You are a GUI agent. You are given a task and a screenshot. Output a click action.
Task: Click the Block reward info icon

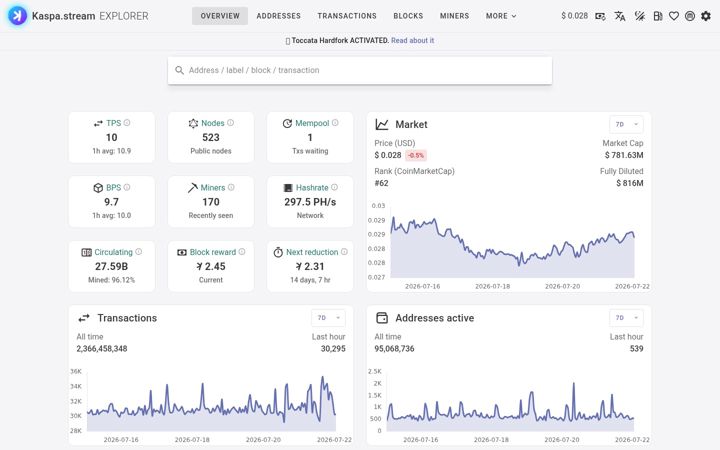click(242, 252)
